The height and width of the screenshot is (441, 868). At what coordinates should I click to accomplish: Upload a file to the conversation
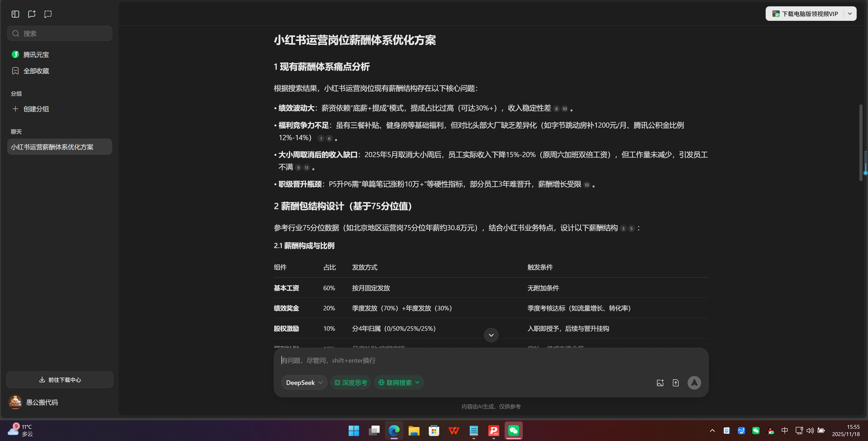pos(676,382)
